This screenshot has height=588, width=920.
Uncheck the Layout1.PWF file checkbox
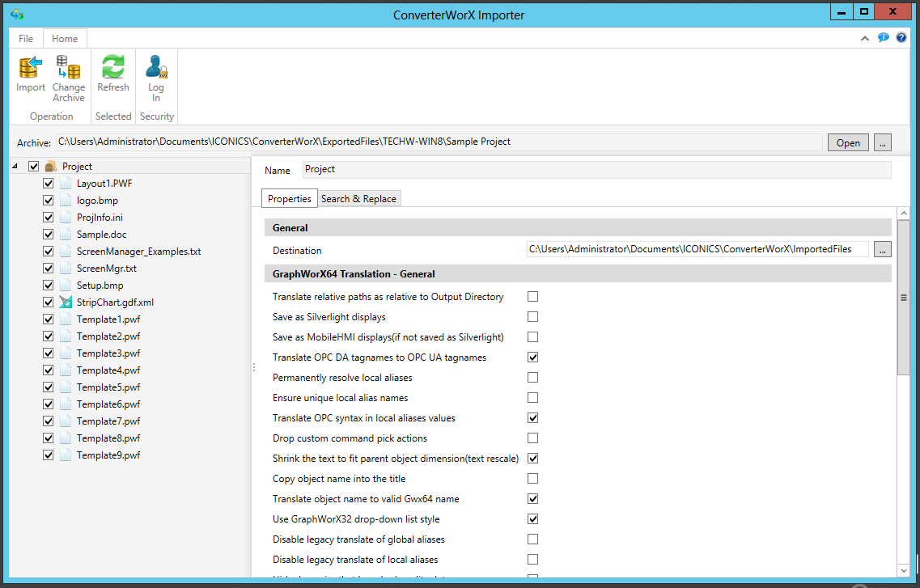(48, 184)
